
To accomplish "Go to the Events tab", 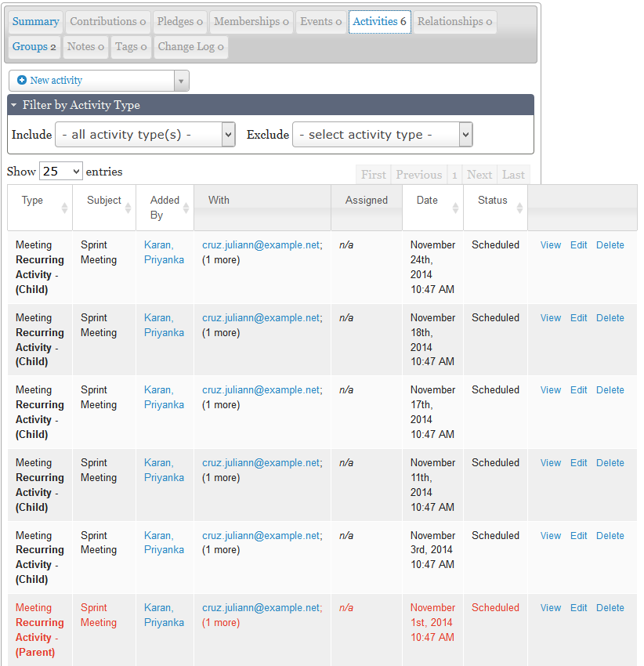I will click(x=320, y=22).
